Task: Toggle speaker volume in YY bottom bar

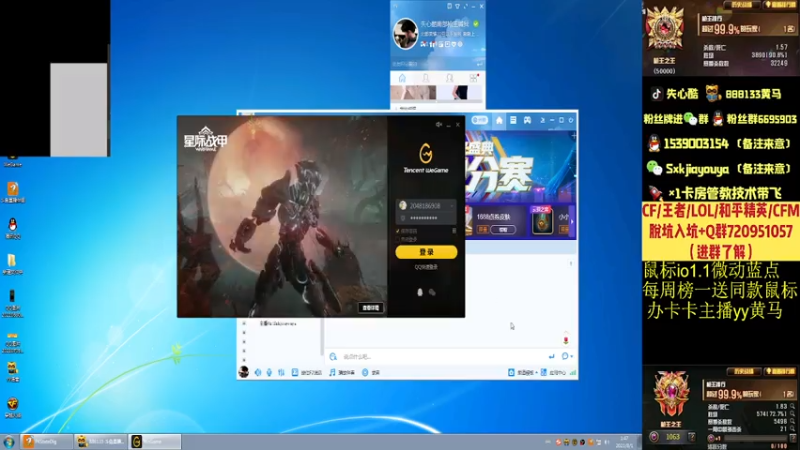Action: (258, 372)
